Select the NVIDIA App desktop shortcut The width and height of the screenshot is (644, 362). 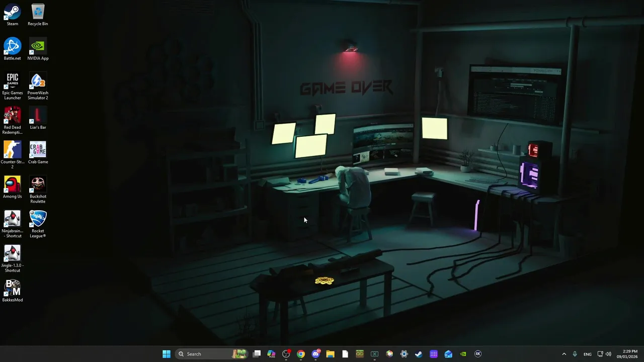pos(38,49)
